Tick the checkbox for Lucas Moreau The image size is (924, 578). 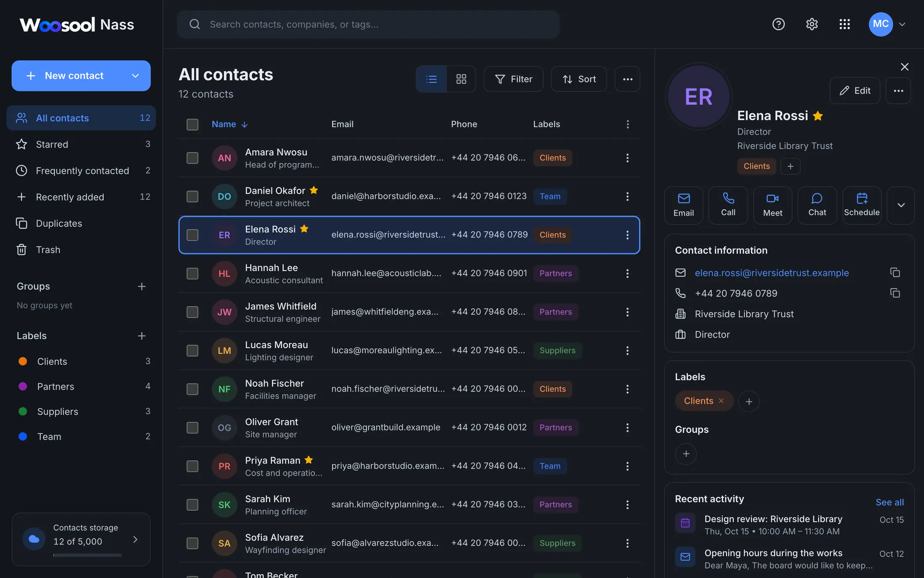pyautogui.click(x=192, y=351)
